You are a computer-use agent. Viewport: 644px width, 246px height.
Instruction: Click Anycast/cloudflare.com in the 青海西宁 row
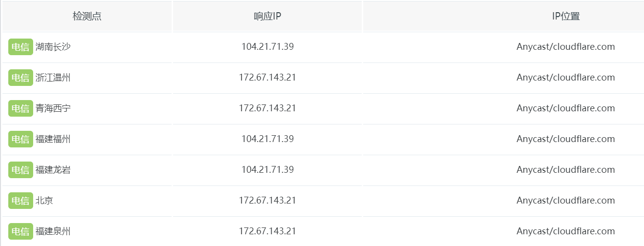click(x=566, y=108)
